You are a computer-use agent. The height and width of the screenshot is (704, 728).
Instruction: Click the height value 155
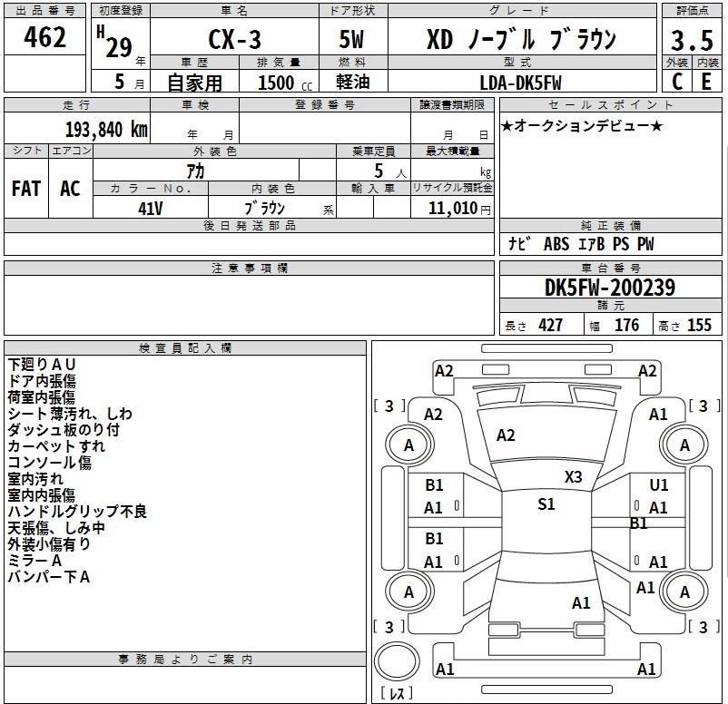tap(699, 325)
